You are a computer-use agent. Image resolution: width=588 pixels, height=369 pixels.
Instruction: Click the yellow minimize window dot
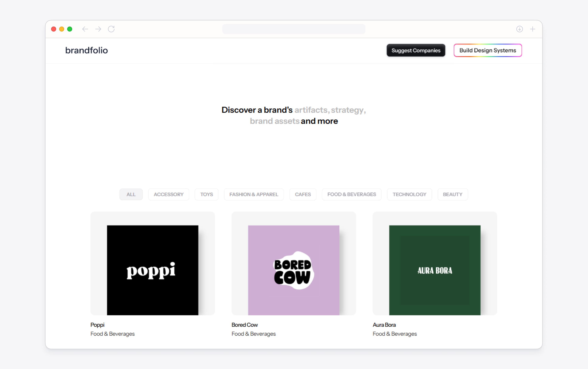(62, 29)
